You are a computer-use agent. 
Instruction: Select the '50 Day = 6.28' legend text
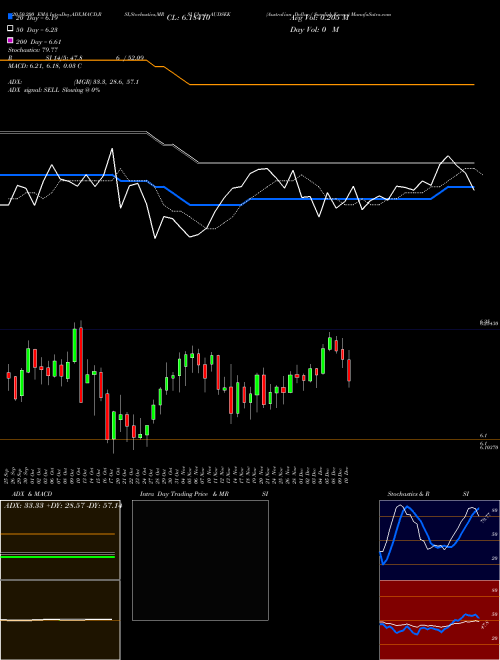pos(37,30)
